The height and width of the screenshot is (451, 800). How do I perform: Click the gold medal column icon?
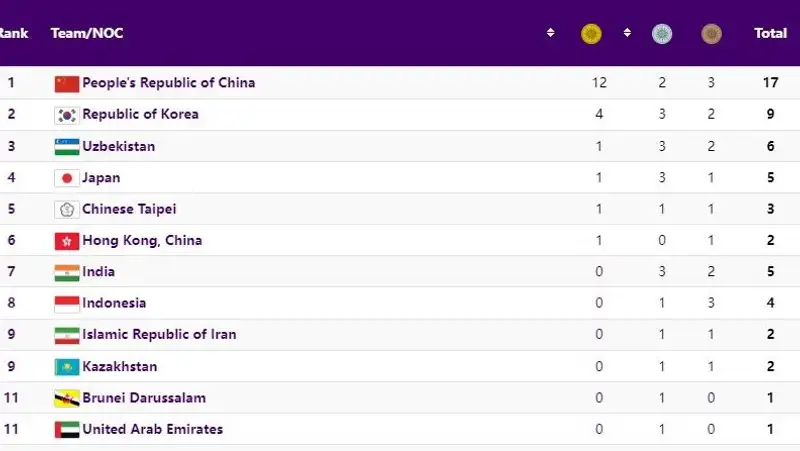tap(591, 34)
